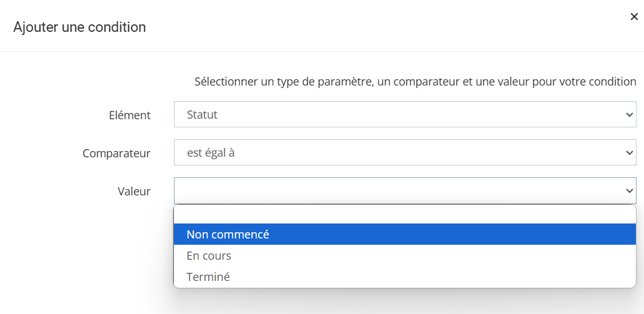Viewport: 644px width, 314px height.
Task: Click the Ajouter une condition title
Action: click(x=79, y=27)
